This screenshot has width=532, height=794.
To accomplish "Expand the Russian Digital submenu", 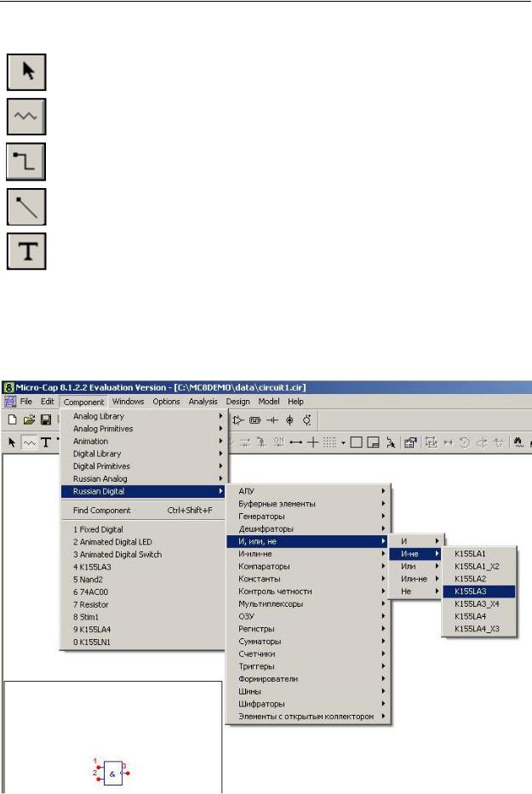I will [x=142, y=491].
